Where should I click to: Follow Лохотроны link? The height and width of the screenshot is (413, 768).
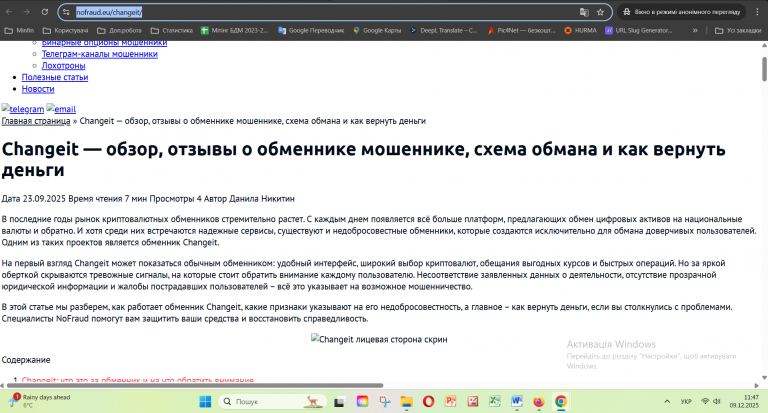point(63,66)
